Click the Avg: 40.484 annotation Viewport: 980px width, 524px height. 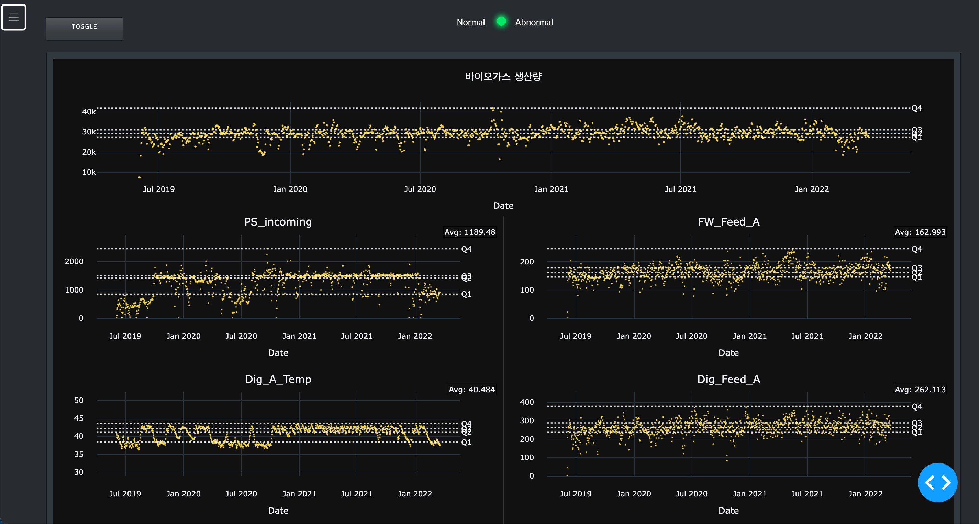point(472,390)
